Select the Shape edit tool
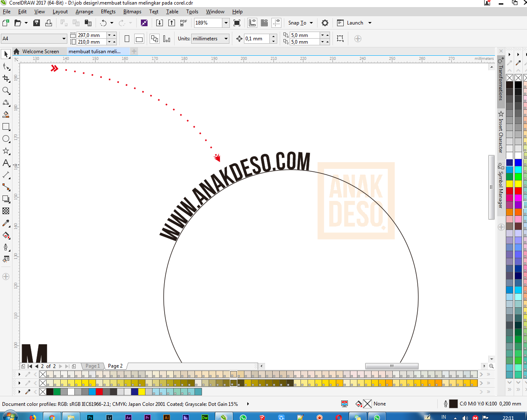The image size is (527, 420). [x=6, y=67]
